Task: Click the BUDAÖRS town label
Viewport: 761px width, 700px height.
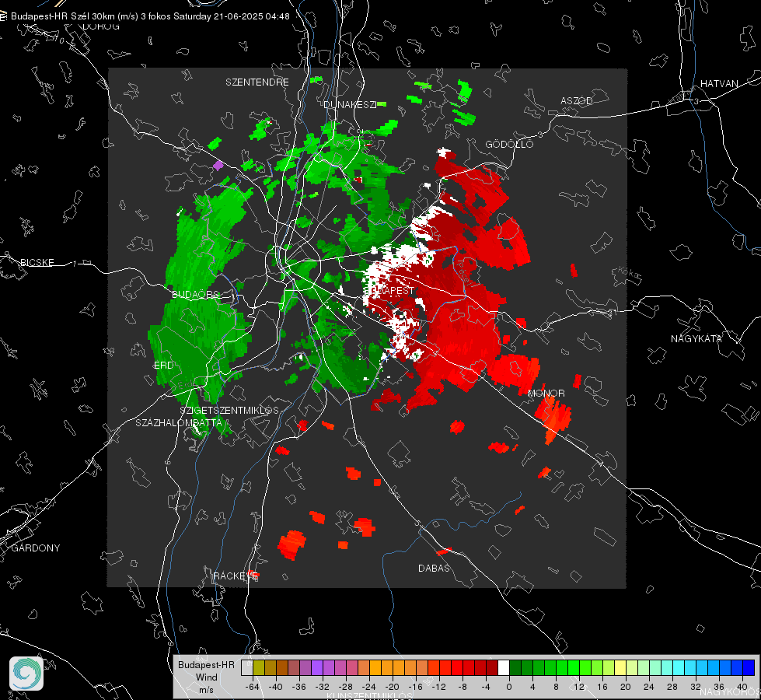Action: coord(196,294)
